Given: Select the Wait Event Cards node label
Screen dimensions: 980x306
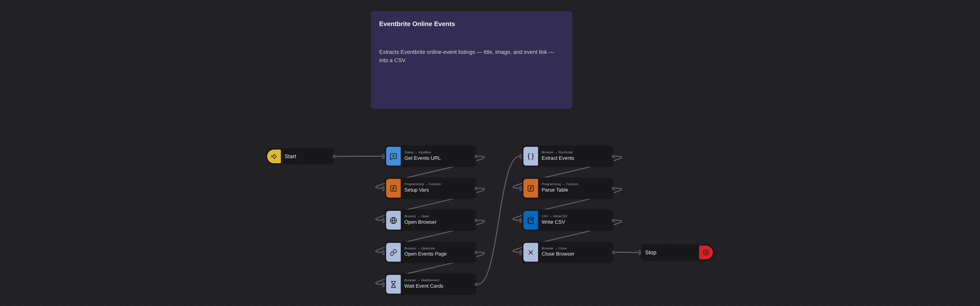Looking at the screenshot, I should coord(424,286).
